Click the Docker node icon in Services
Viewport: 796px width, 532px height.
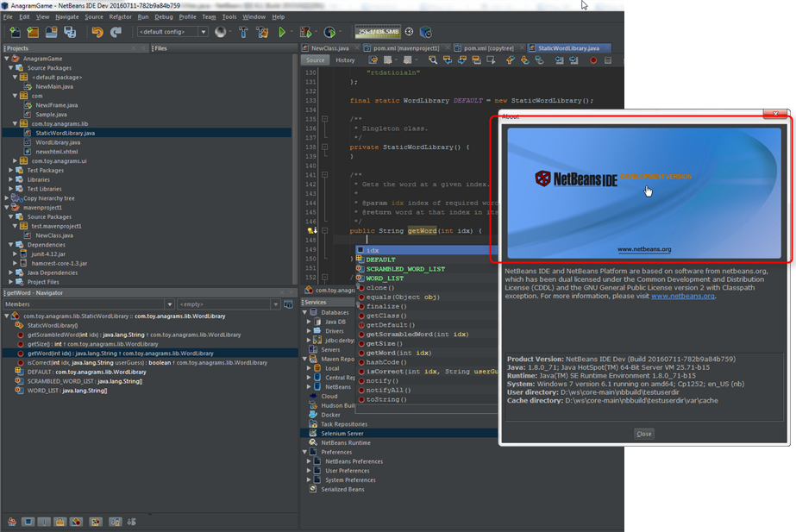315,415
